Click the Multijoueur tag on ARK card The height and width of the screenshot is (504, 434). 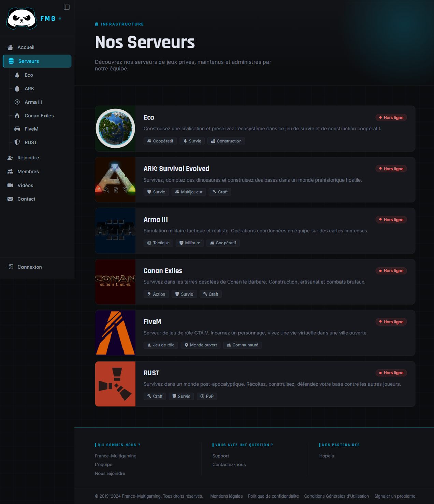pos(189,192)
